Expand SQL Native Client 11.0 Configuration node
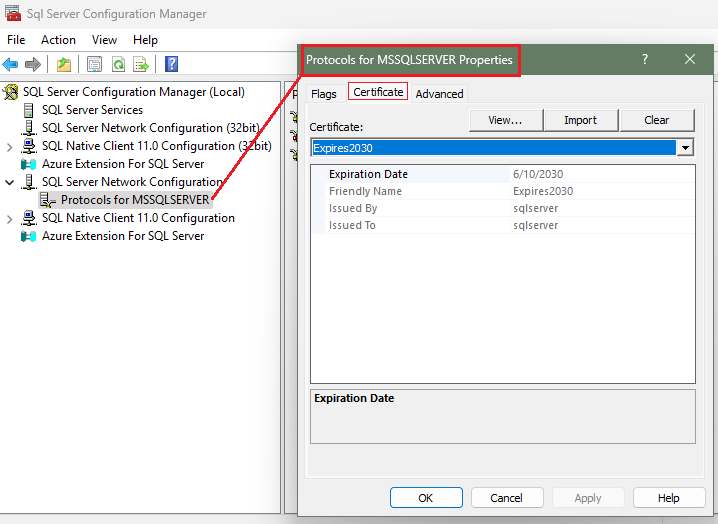 tap(10, 219)
